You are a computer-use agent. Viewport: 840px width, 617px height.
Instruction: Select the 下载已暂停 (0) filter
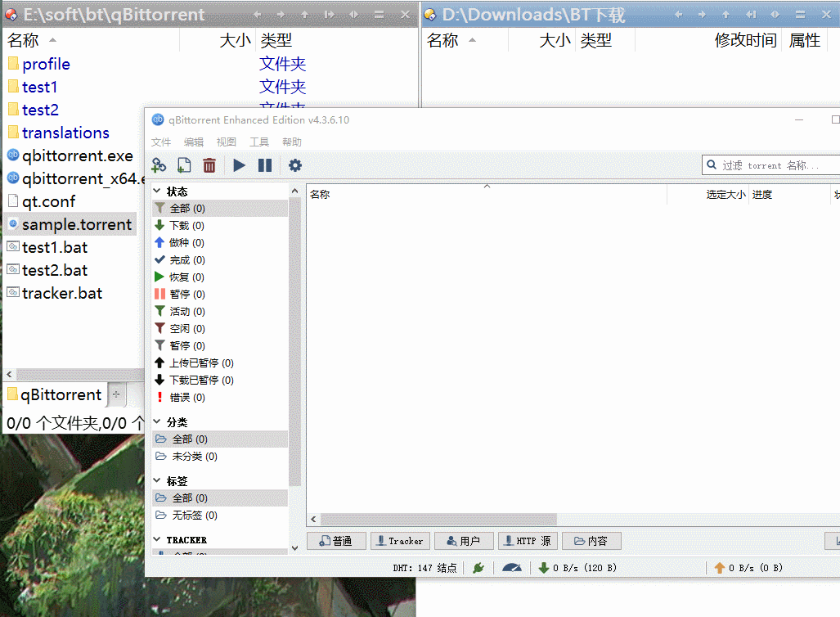(x=220, y=380)
